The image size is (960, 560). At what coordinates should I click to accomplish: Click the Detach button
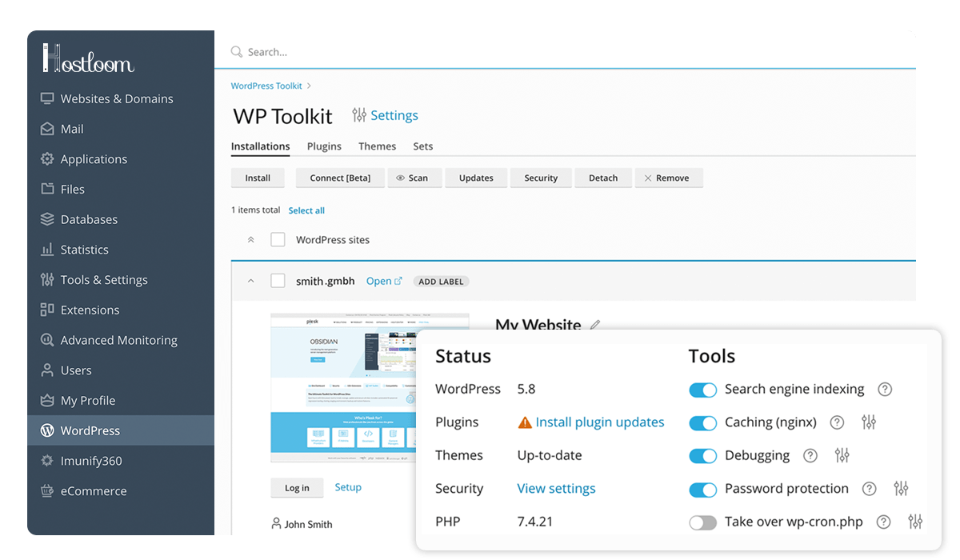point(603,178)
